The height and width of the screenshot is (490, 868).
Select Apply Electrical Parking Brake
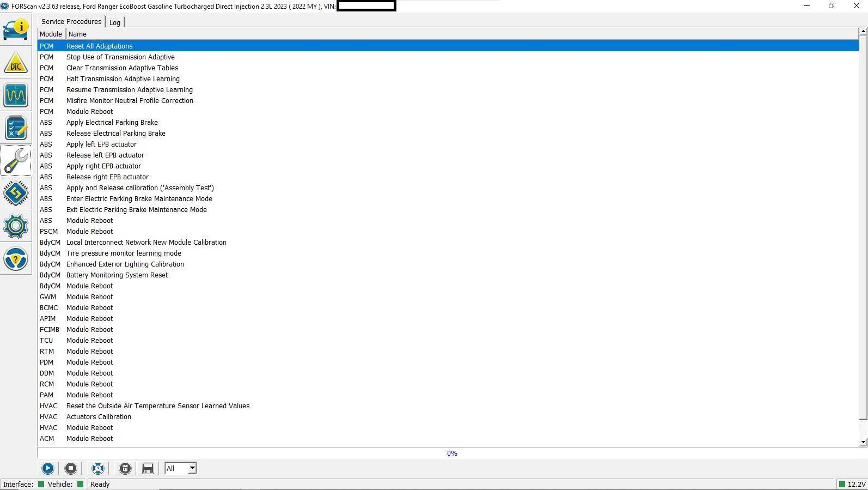pos(448,122)
